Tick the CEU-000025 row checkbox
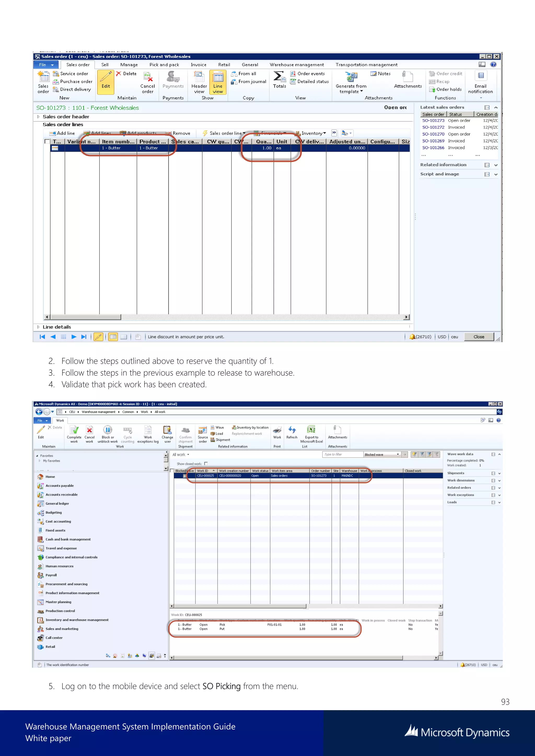Screen dimensions: 535x756 [185, 476]
